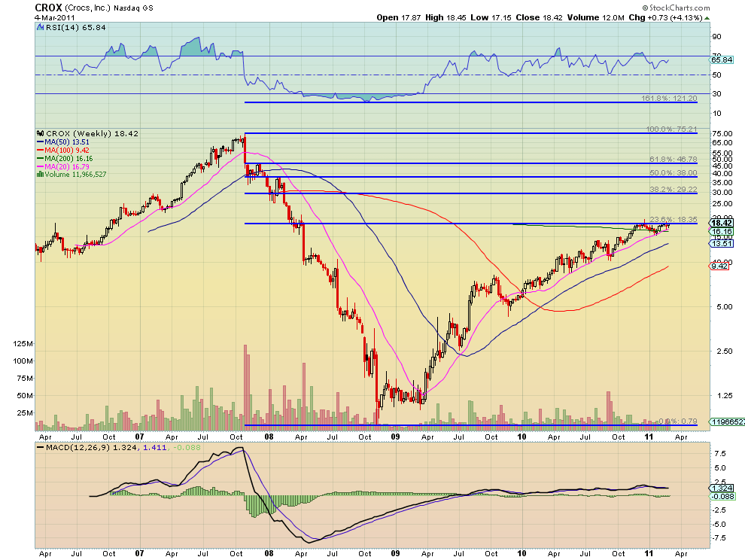Click the 'MA(200) 16.16' legend entry
The width and height of the screenshot is (745, 560).
(x=68, y=158)
